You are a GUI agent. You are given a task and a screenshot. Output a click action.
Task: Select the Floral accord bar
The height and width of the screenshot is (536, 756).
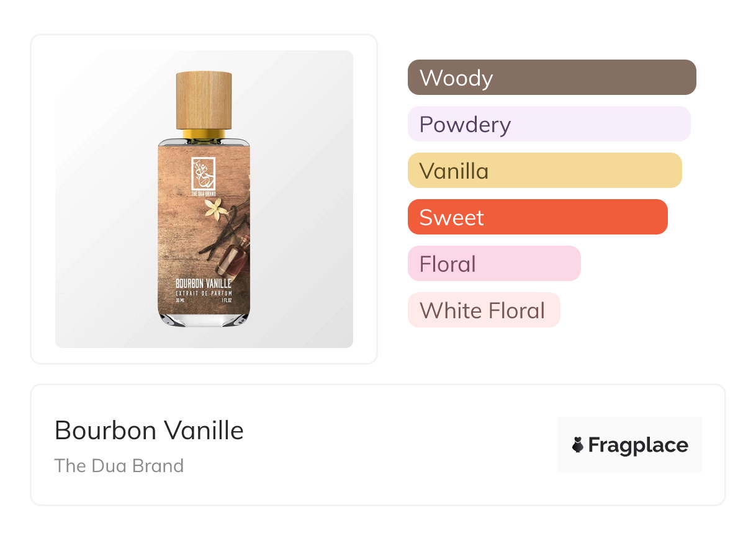coord(494,264)
